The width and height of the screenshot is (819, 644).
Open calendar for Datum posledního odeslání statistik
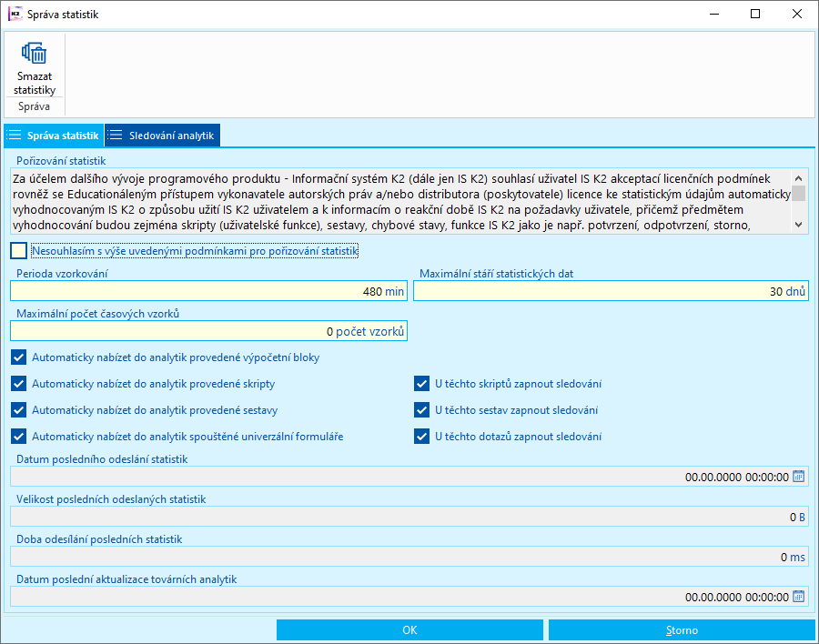(x=799, y=477)
